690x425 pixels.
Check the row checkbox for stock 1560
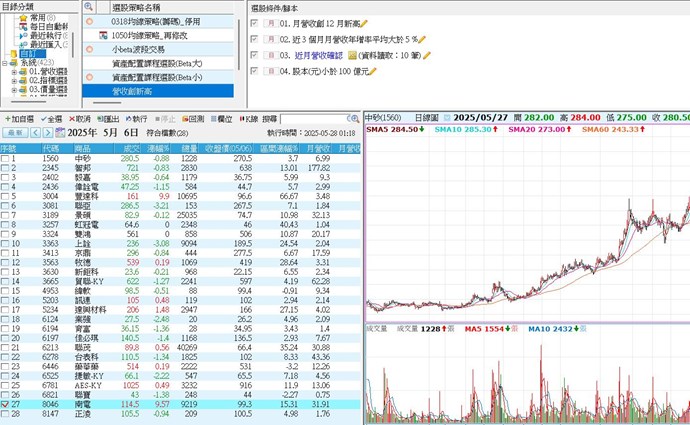6,159
